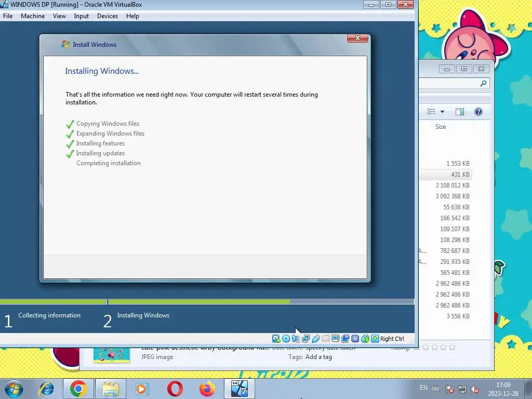Click the muted volume tray icon

pyautogui.click(x=475, y=389)
